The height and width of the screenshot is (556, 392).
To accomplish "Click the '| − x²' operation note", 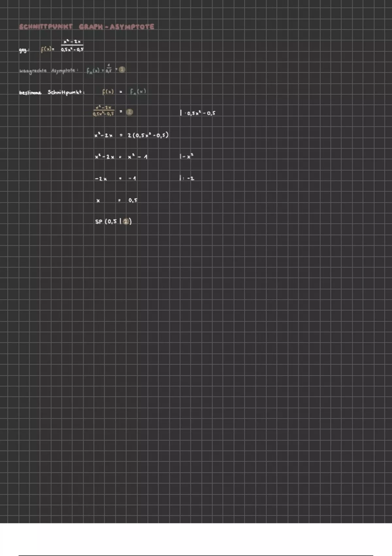I will (x=187, y=157).
